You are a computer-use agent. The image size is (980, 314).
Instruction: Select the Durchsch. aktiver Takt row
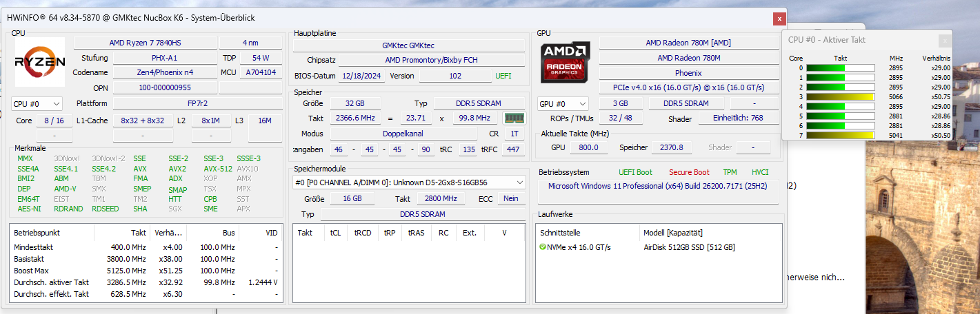pyautogui.click(x=146, y=282)
